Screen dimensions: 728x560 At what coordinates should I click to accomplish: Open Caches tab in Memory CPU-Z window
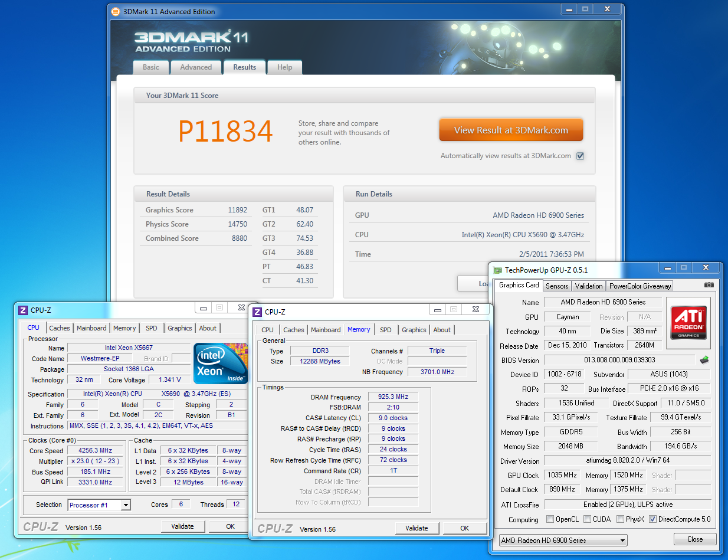pyautogui.click(x=294, y=330)
